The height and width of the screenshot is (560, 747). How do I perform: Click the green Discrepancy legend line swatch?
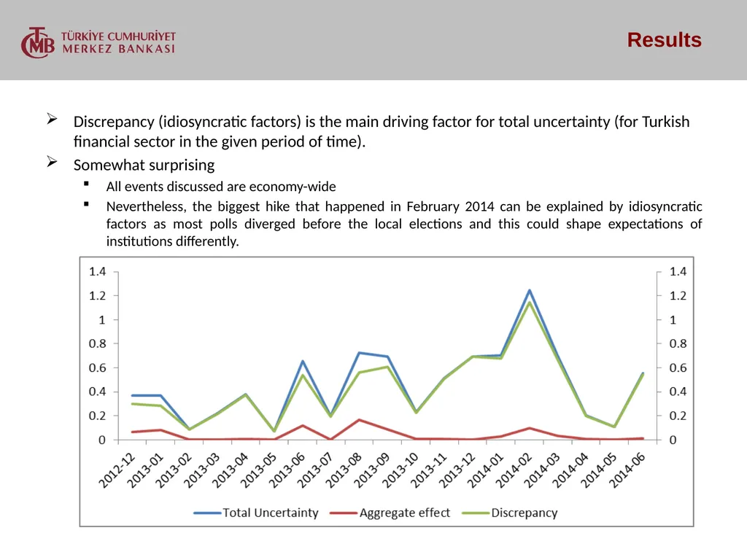pyautogui.click(x=476, y=513)
